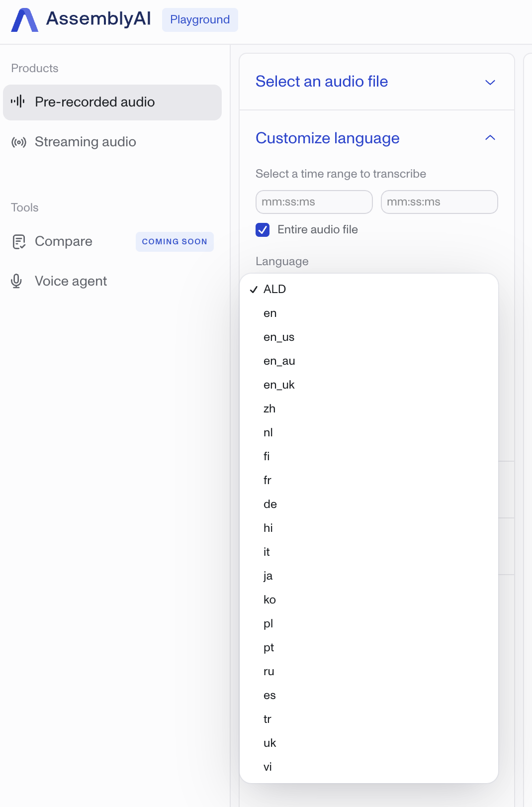Click the start time mm:ss:ms field
The image size is (532, 807).
314,202
